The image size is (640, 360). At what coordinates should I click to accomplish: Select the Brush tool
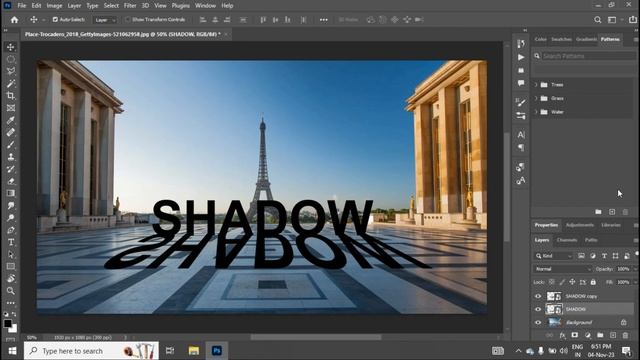[11, 144]
